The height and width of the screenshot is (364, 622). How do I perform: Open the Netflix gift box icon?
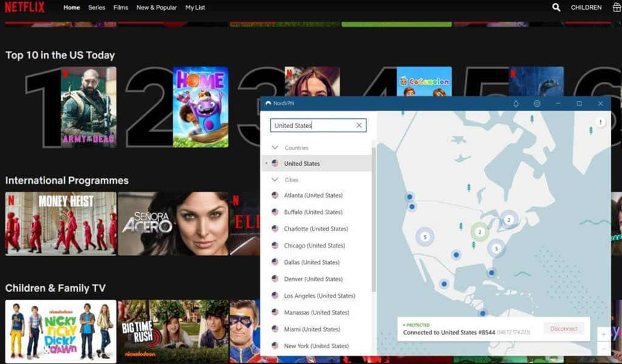pos(617,7)
